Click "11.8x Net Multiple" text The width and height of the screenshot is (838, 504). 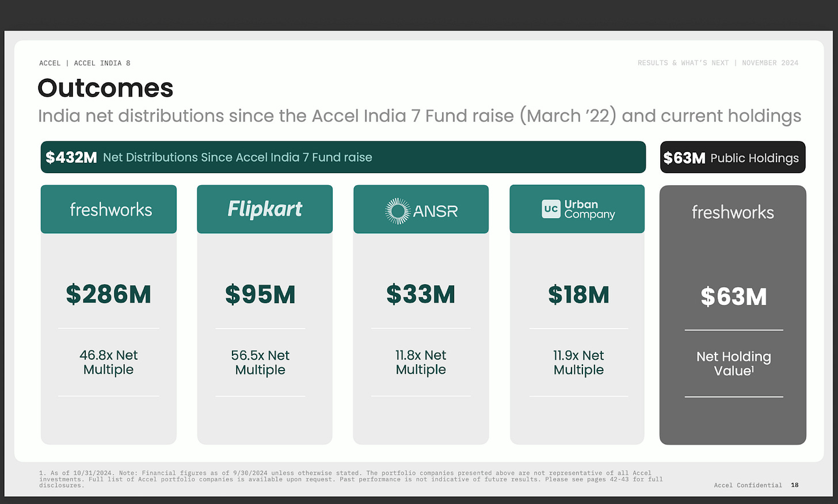click(x=421, y=362)
